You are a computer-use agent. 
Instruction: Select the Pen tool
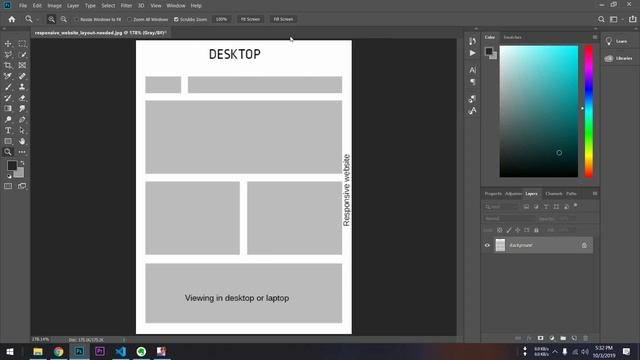(22, 120)
